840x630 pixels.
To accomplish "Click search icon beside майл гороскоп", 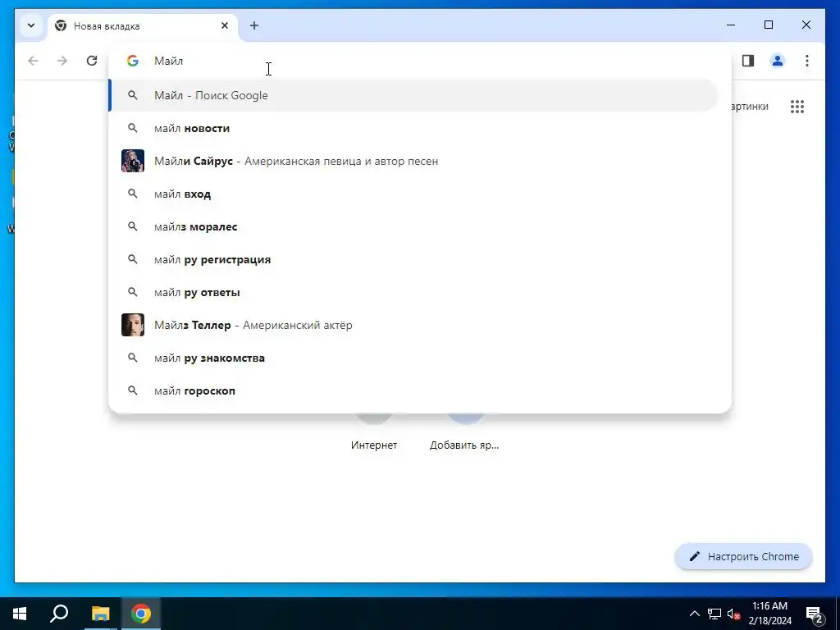I will pyautogui.click(x=132, y=390).
